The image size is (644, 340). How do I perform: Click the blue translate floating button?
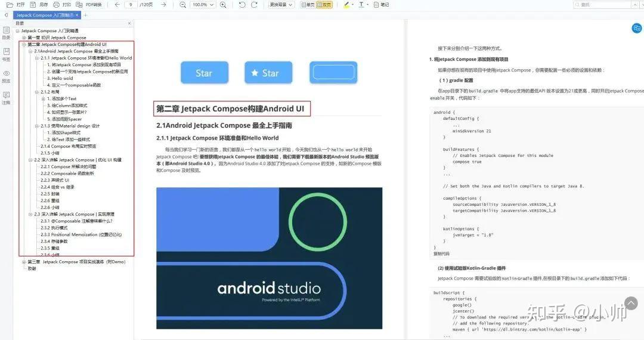tap(637, 29)
